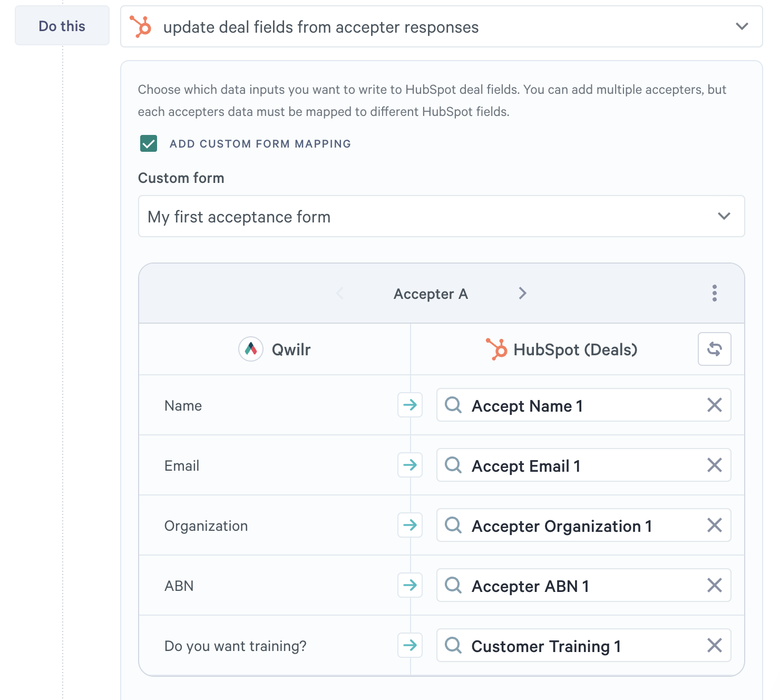
Task: Click the arrow icon next to Name
Action: (x=410, y=405)
